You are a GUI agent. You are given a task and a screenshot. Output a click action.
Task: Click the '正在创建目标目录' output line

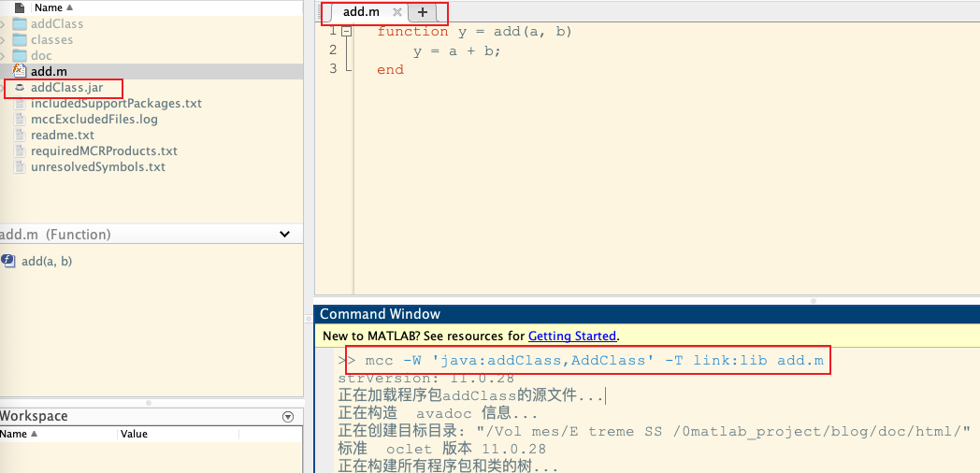654,431
